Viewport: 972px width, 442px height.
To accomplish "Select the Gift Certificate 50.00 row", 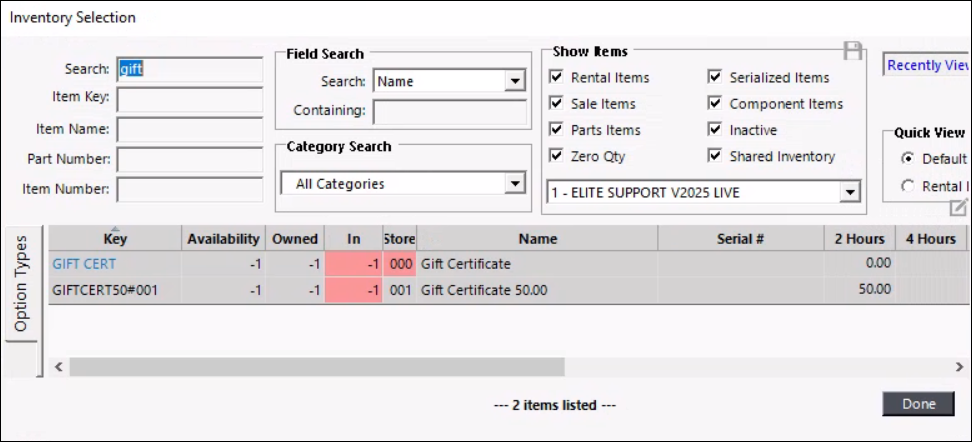I will click(x=484, y=290).
